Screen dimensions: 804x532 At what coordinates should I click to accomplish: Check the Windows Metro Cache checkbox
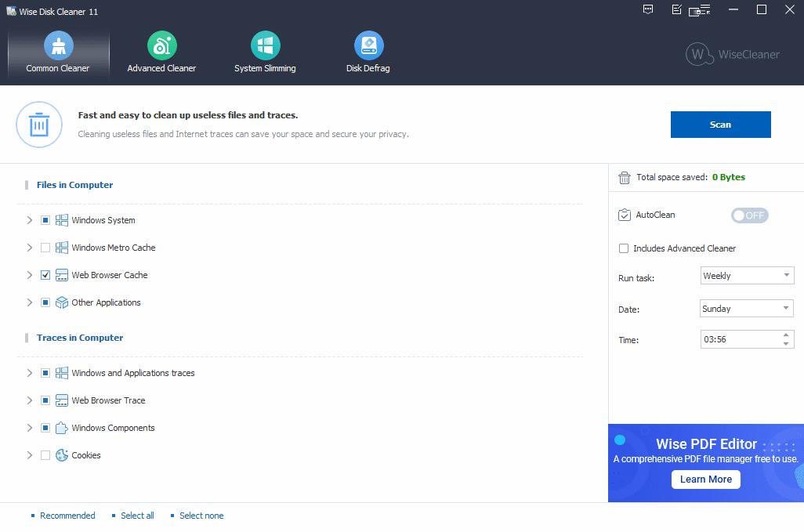point(45,248)
